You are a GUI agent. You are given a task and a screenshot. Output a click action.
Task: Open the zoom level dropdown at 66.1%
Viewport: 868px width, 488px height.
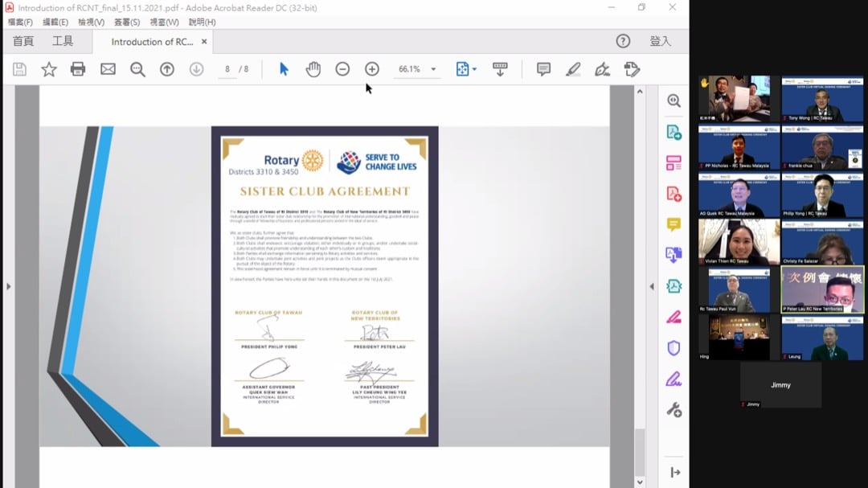coord(433,69)
